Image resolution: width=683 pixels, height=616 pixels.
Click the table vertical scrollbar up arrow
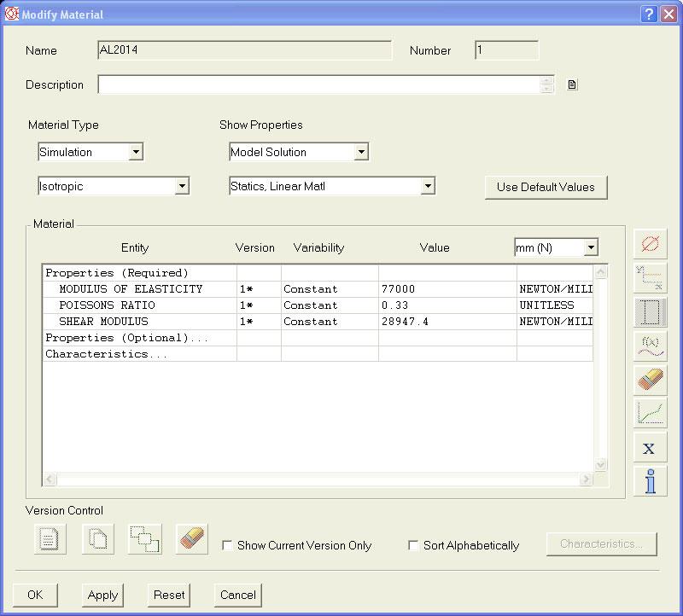(600, 272)
